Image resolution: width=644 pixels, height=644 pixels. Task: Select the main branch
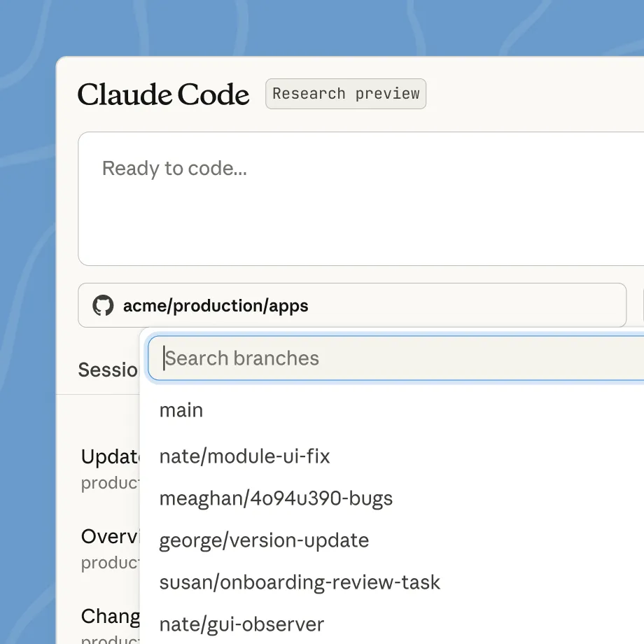(x=181, y=410)
